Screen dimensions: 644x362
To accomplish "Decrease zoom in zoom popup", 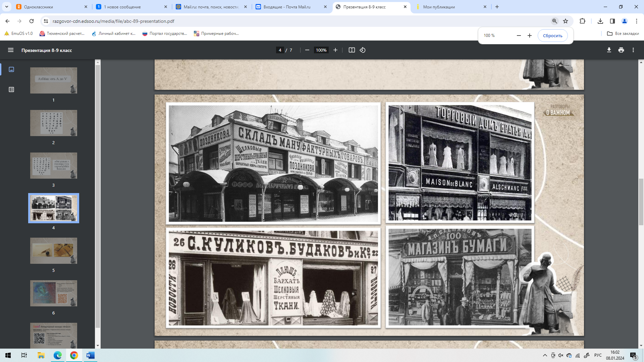I will [x=519, y=36].
